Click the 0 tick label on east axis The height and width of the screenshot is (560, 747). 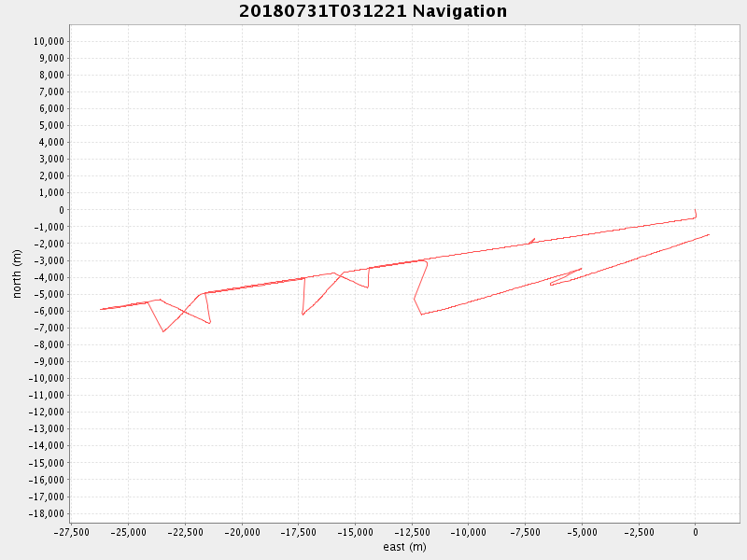[695, 532]
